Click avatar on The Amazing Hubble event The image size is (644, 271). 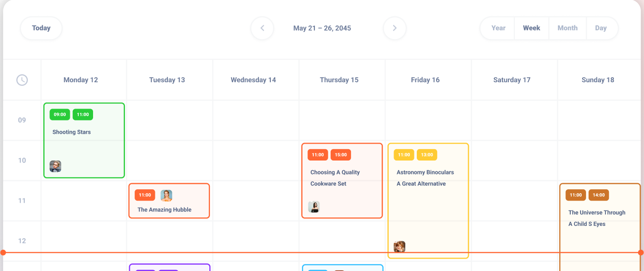click(166, 196)
